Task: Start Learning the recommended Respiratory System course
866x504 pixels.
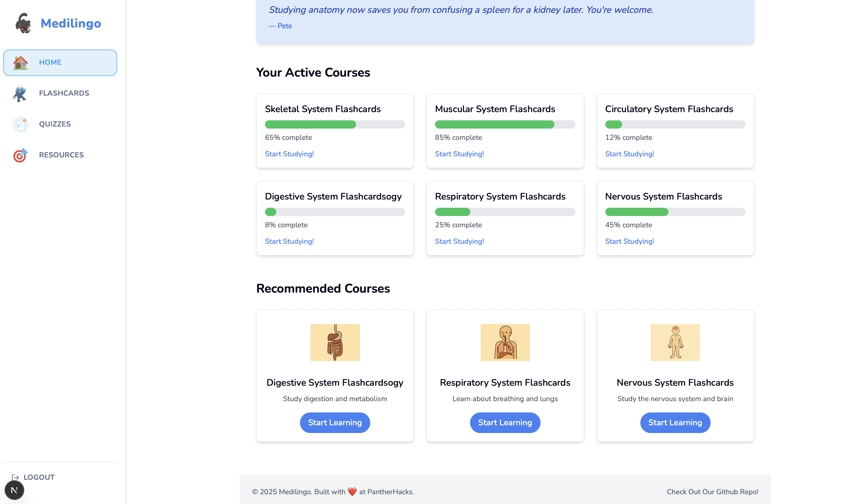Action: tap(505, 422)
